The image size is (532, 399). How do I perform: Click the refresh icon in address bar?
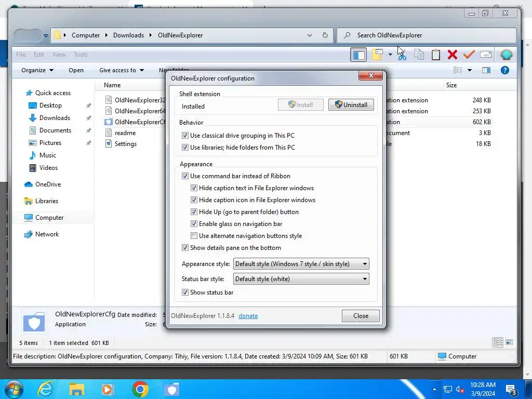(325, 35)
